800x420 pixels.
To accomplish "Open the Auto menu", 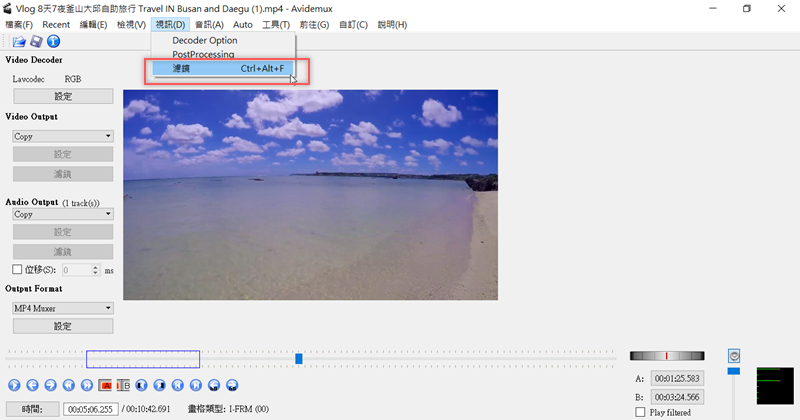I will (243, 24).
